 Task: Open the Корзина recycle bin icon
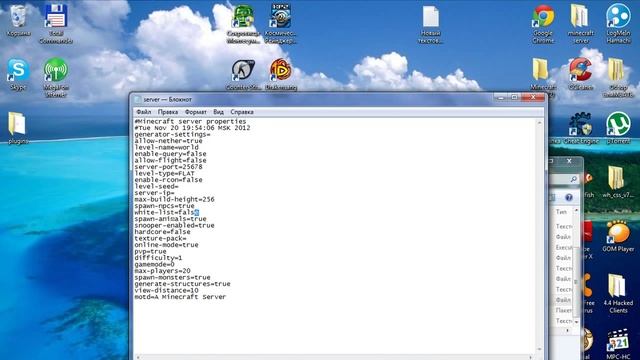pyautogui.click(x=18, y=20)
